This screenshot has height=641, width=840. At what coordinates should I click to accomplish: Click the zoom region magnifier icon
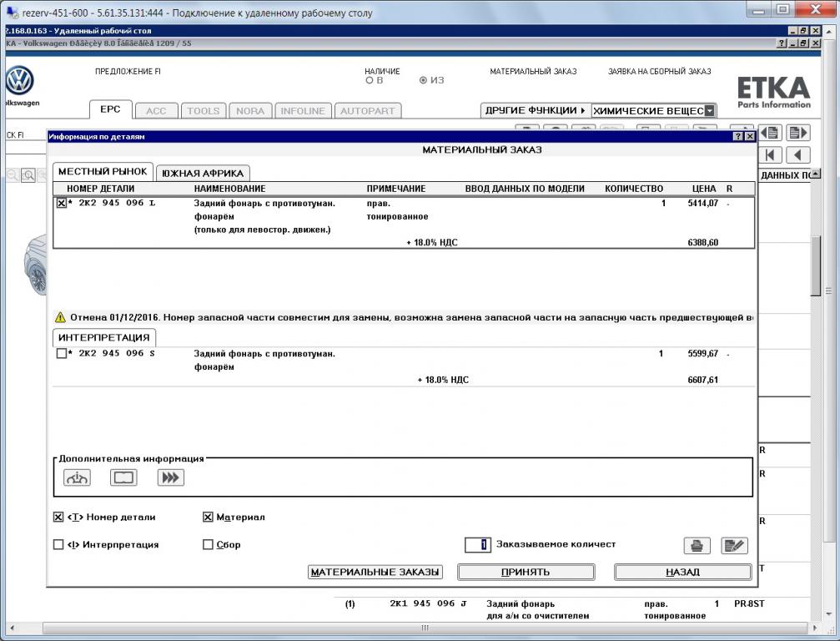point(28,175)
